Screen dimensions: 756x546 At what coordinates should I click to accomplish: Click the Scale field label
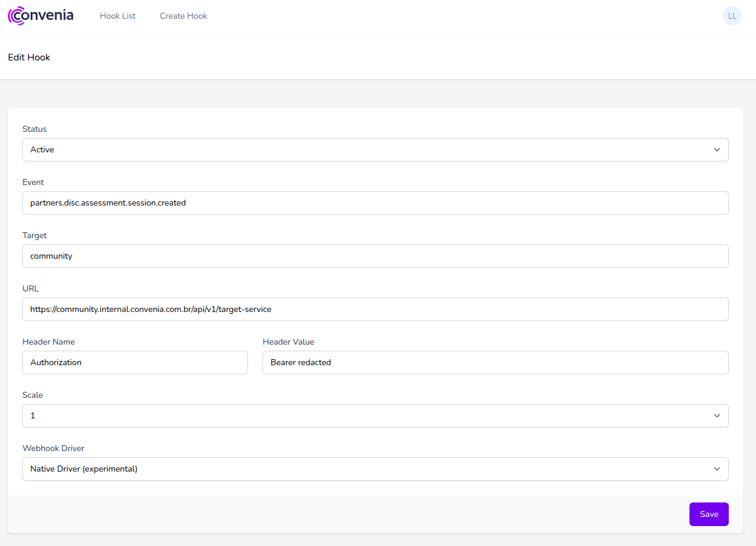tap(33, 395)
